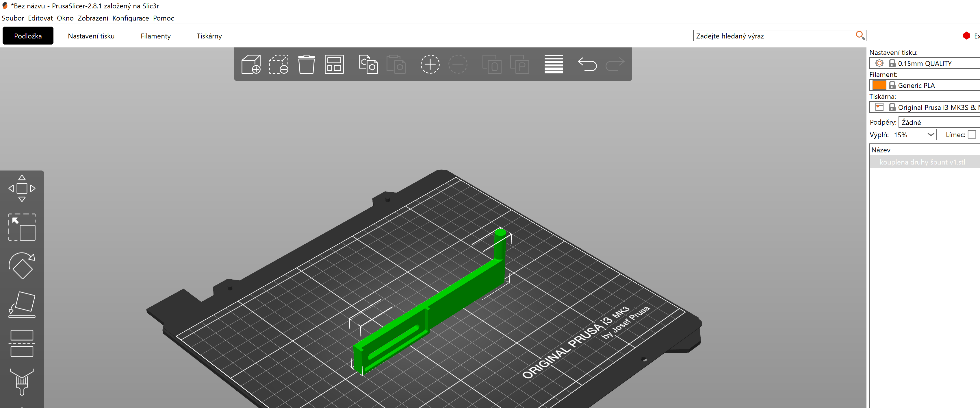Open the Generic PLA filament dropdown
Viewport: 980px width, 408px height.
tap(925, 85)
